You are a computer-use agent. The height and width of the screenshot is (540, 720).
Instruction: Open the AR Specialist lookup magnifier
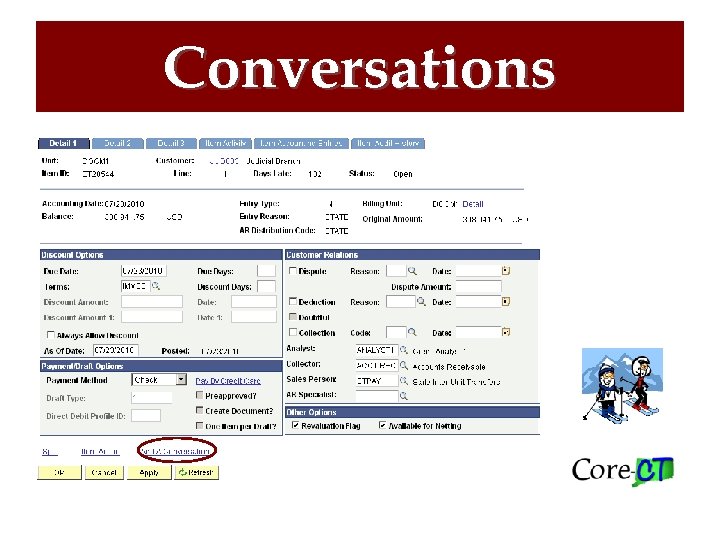(404, 396)
